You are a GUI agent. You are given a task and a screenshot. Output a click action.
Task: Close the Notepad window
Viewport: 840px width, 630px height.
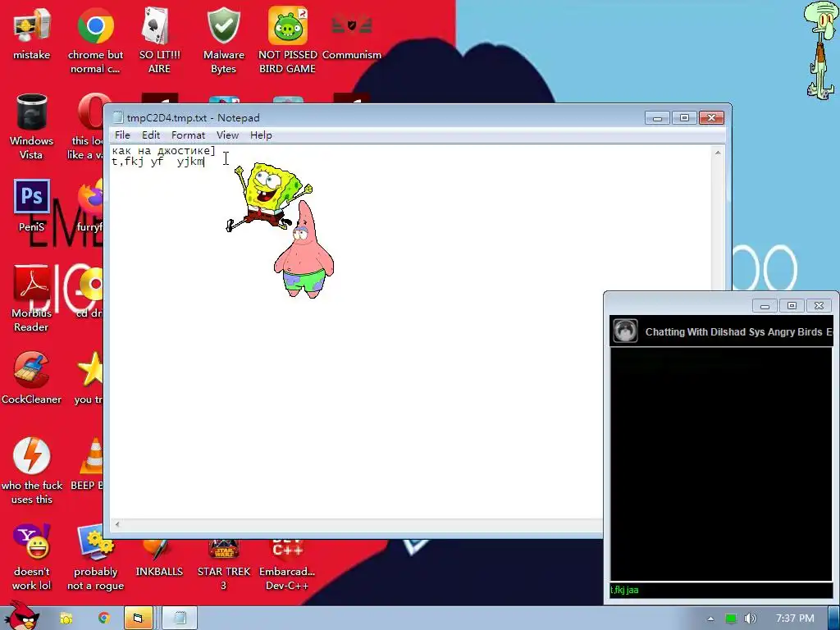711,118
